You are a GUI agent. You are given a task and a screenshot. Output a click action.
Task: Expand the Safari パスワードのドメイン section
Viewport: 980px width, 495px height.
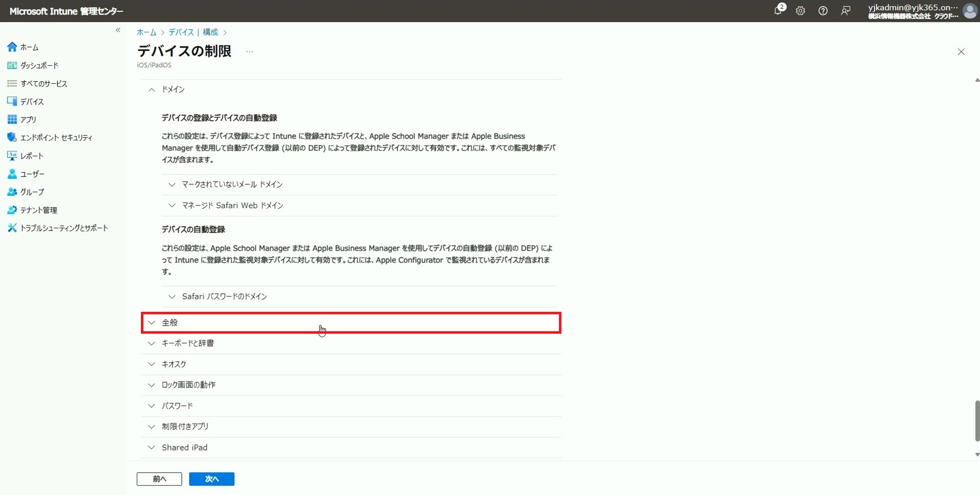click(x=224, y=296)
